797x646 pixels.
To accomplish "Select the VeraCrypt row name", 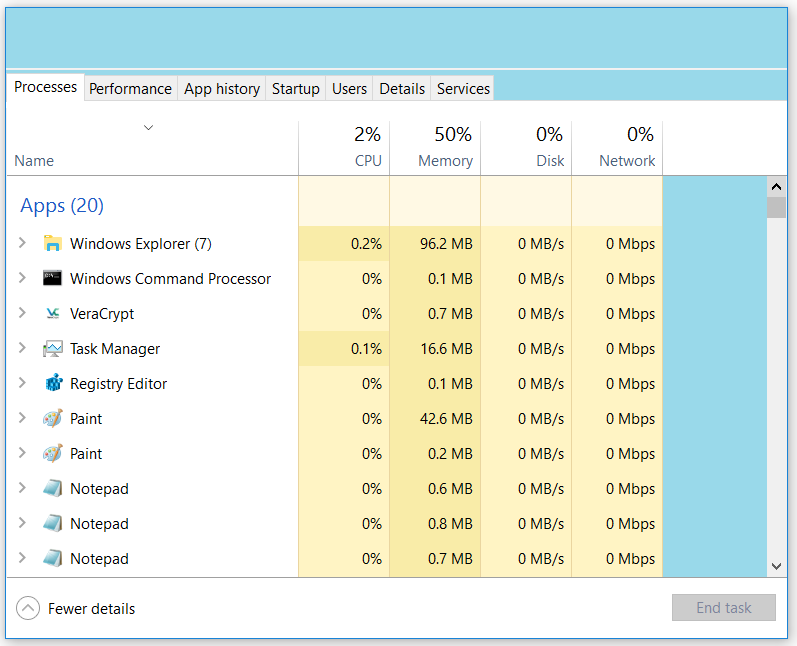I will pos(102,314).
